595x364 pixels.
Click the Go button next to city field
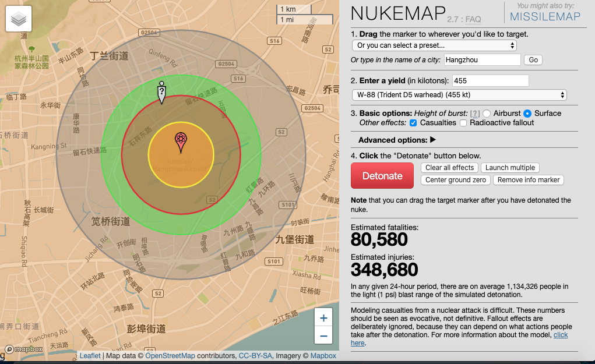point(533,60)
